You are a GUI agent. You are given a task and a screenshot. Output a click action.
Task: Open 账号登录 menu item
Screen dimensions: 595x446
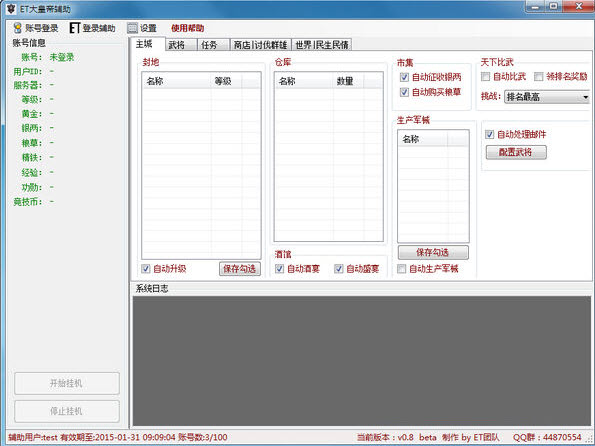[41, 28]
